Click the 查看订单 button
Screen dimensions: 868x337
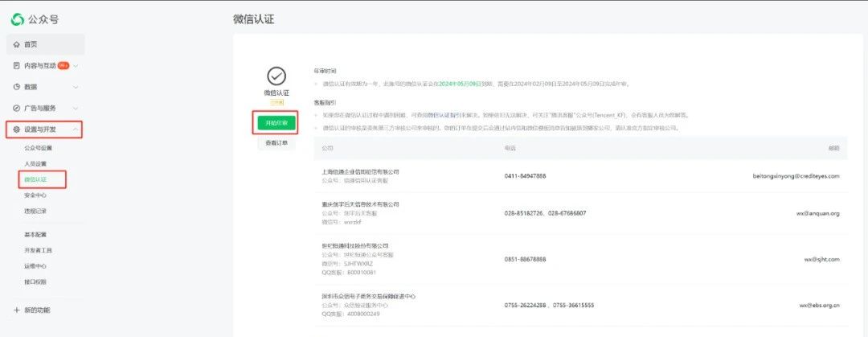click(x=276, y=143)
